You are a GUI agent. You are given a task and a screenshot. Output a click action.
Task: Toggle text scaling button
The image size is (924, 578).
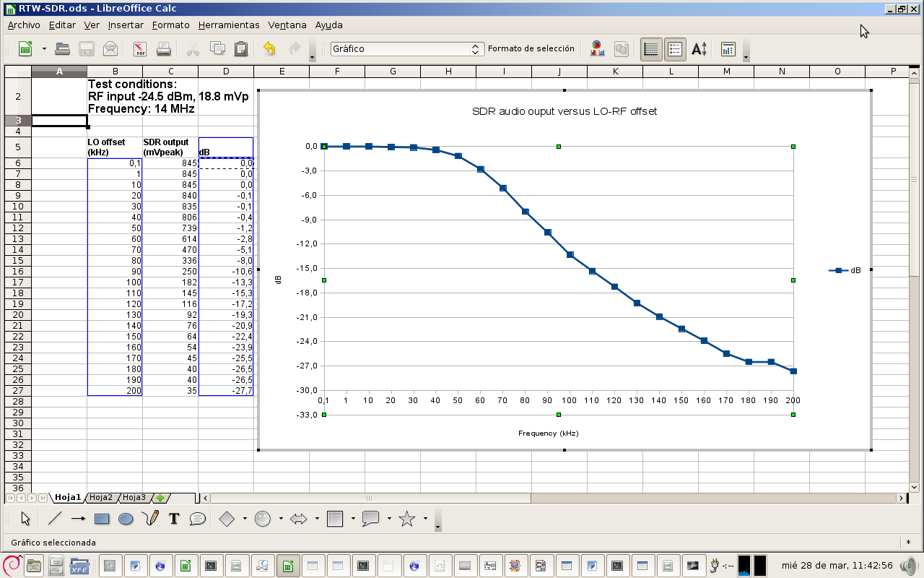[699, 49]
